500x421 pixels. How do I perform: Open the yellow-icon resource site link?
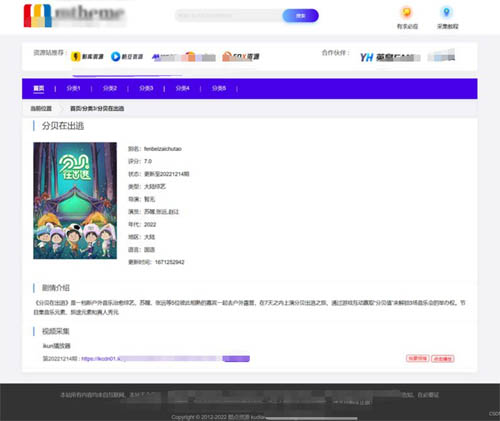coord(87,57)
